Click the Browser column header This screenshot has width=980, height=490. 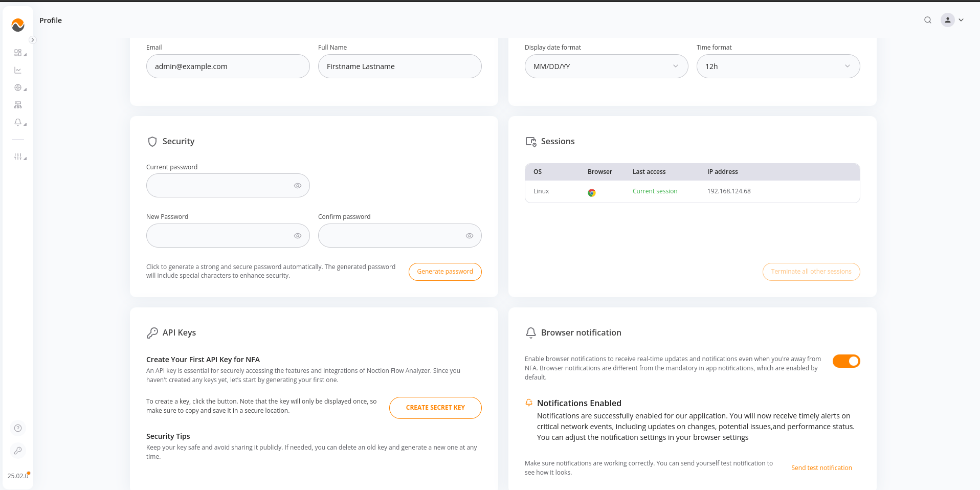[600, 172]
